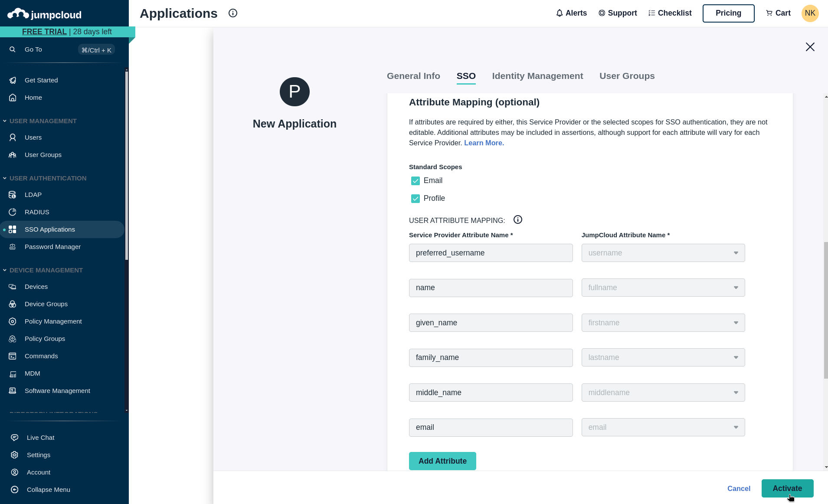Click the Alerts bell icon
This screenshot has width=828, height=504.
[x=559, y=13]
